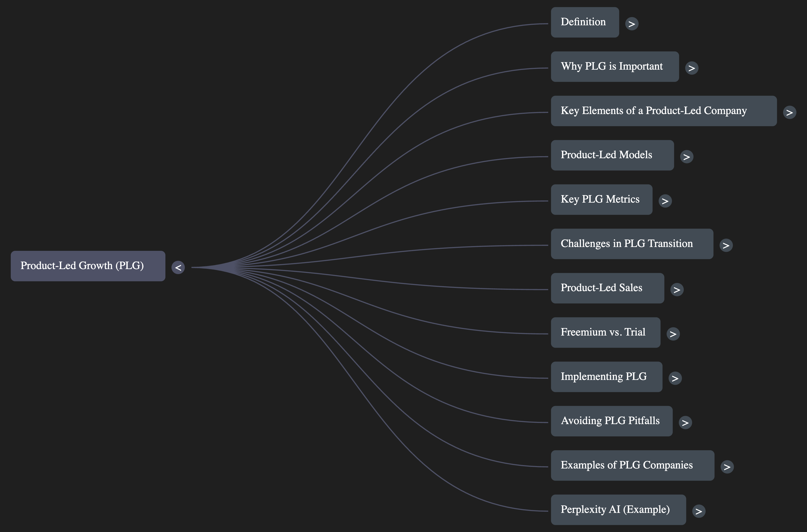Collapse the Product-Led Growth root node

coord(178,267)
